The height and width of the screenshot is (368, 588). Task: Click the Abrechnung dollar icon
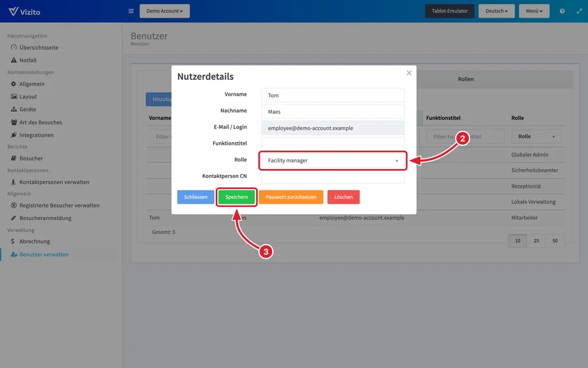(12, 241)
